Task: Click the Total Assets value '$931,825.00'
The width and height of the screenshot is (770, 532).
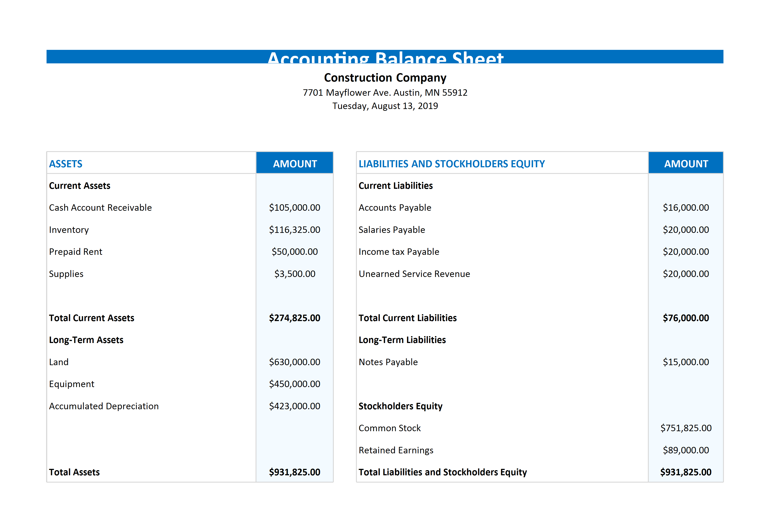Action: tap(295, 472)
